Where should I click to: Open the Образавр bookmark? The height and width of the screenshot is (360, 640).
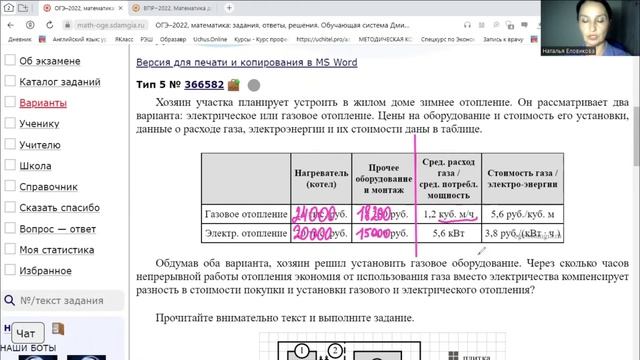tap(173, 40)
